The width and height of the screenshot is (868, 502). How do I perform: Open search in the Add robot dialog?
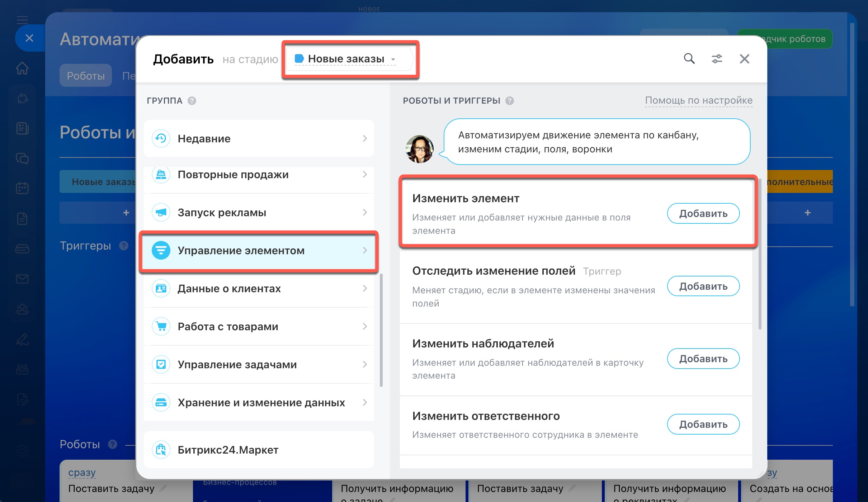pyautogui.click(x=689, y=58)
